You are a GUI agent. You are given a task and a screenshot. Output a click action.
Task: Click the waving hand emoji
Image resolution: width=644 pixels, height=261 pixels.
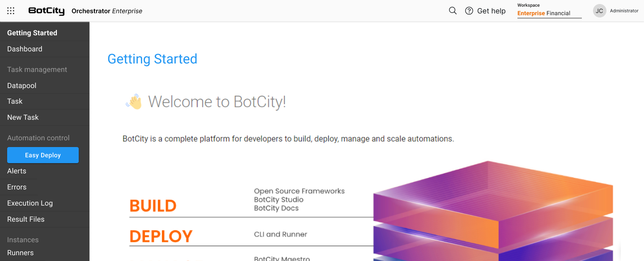pyautogui.click(x=134, y=102)
